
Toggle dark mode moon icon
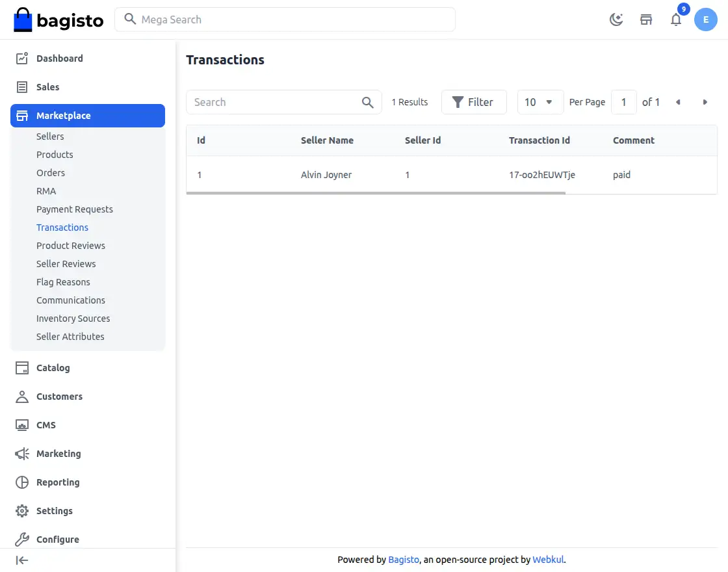pyautogui.click(x=616, y=19)
